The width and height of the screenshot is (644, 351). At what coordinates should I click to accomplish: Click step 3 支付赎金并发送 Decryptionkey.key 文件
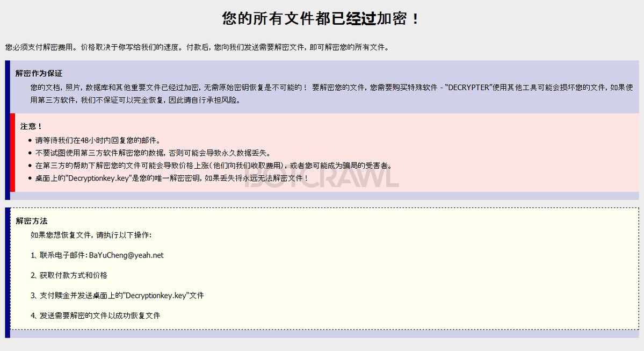point(118,296)
